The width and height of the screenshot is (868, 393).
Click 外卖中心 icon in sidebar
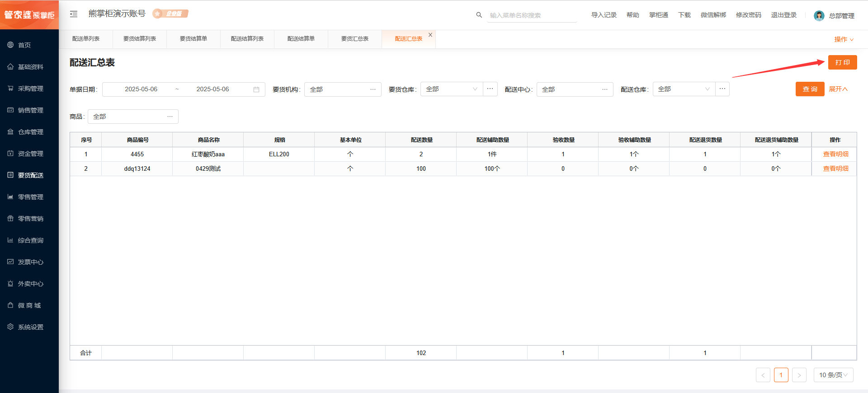point(10,283)
